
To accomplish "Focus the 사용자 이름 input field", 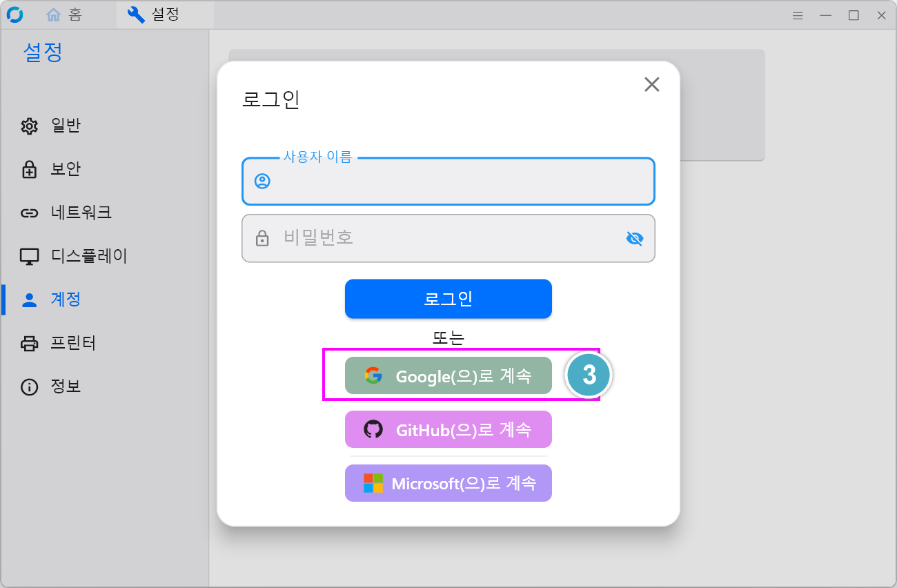I will [x=448, y=182].
